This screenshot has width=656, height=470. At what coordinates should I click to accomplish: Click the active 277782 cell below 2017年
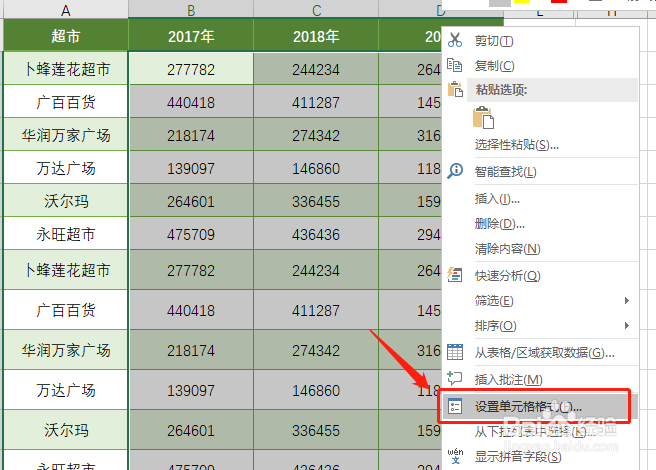point(191,69)
